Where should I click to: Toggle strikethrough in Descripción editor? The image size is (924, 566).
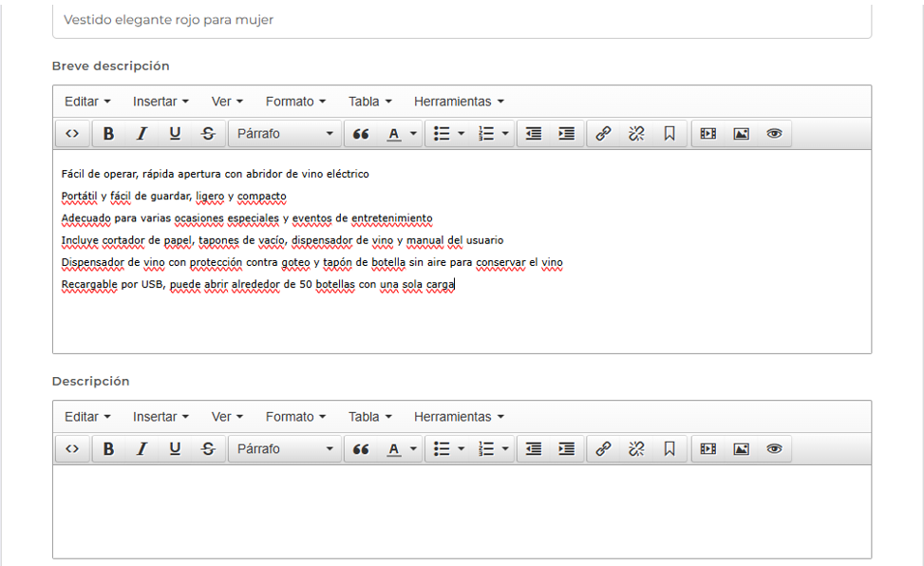(x=208, y=449)
